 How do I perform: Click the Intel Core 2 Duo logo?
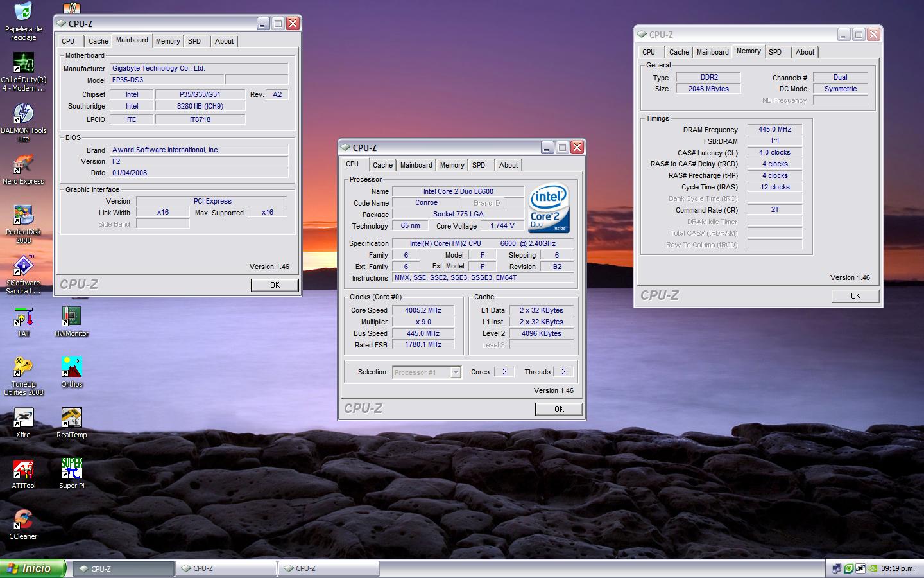tap(549, 209)
